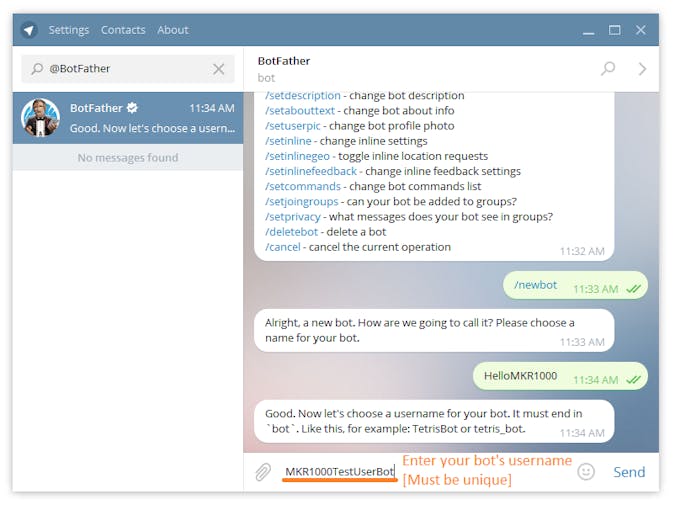Search within the BotFather conversation
The height and width of the screenshot is (510, 677).
click(608, 68)
